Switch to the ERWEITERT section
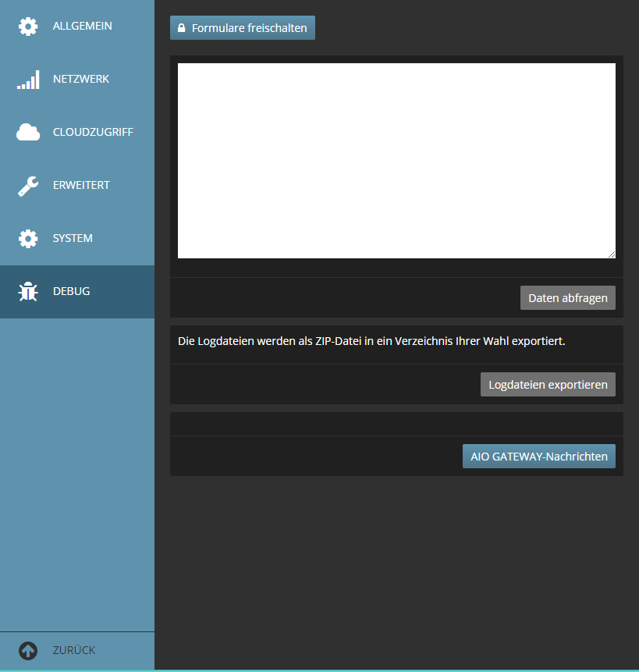The width and height of the screenshot is (639, 672). (81, 186)
